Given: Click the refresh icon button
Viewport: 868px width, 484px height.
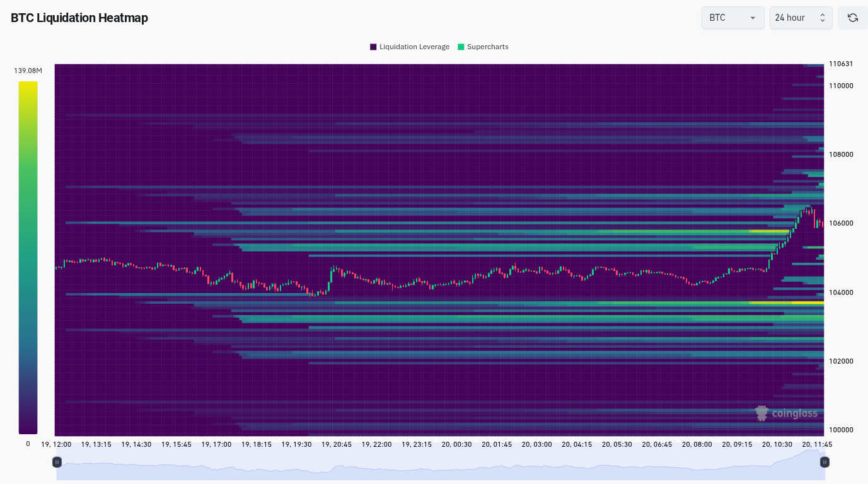Looking at the screenshot, I should [x=852, y=18].
